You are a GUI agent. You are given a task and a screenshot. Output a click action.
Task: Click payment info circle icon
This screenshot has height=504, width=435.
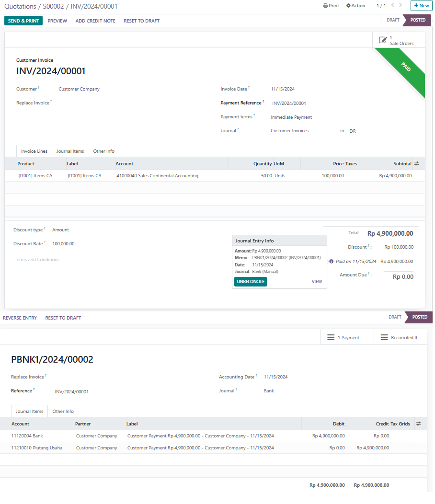pyautogui.click(x=331, y=262)
